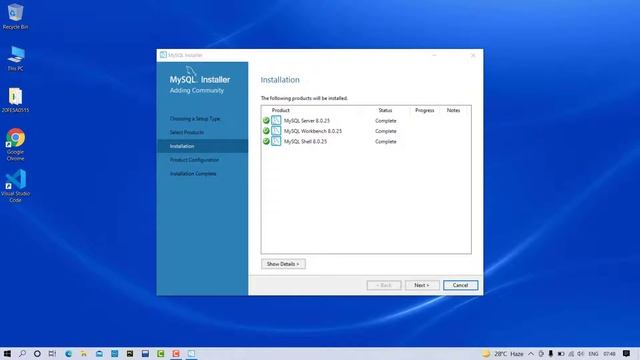
Task: Click the Notes column header
Action: [x=453, y=110]
